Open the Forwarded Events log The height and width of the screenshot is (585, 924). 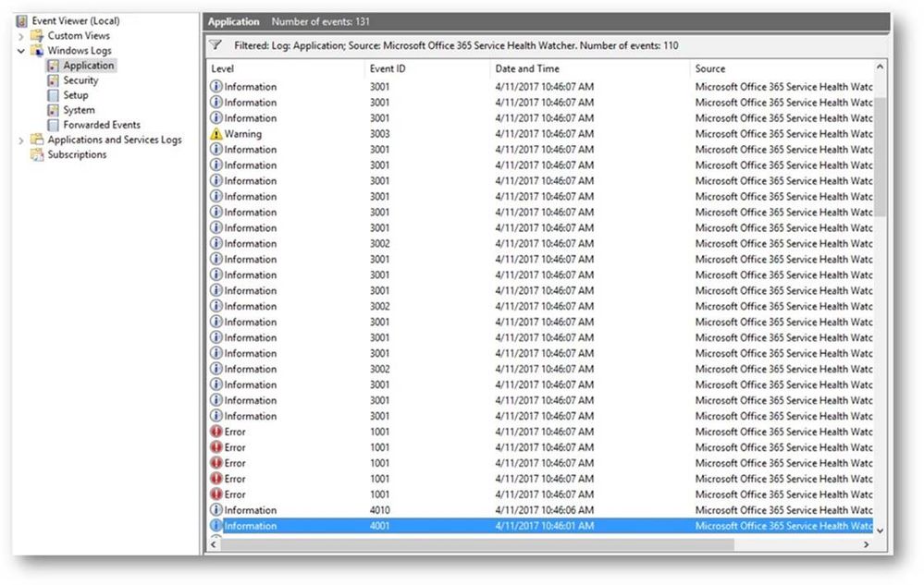pos(102,125)
